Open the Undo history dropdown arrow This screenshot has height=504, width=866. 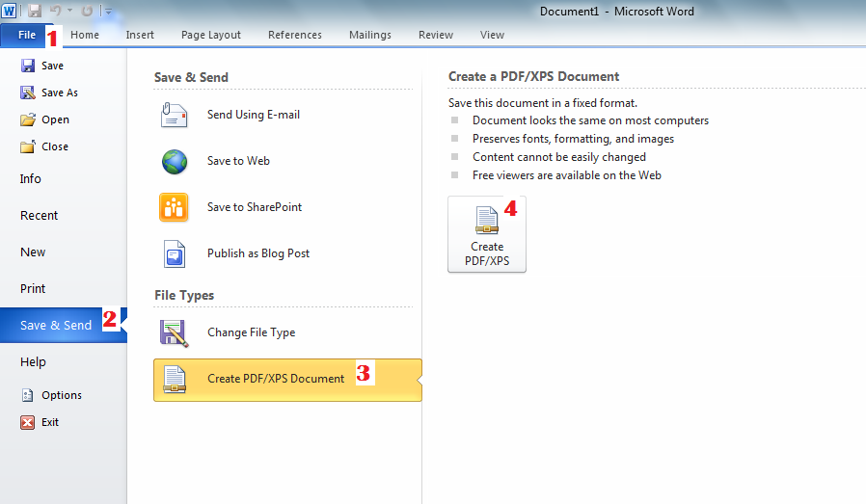tap(70, 11)
